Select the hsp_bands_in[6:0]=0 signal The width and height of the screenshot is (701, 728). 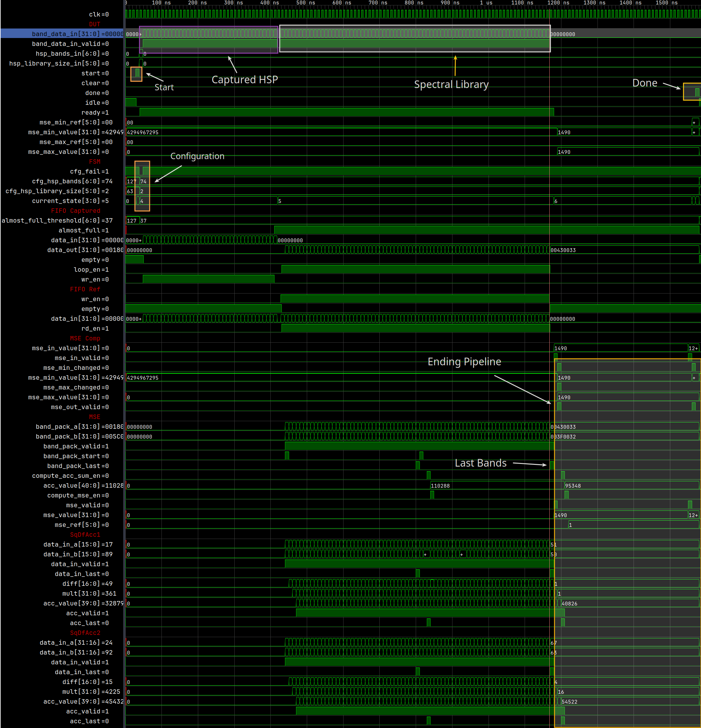pos(72,54)
